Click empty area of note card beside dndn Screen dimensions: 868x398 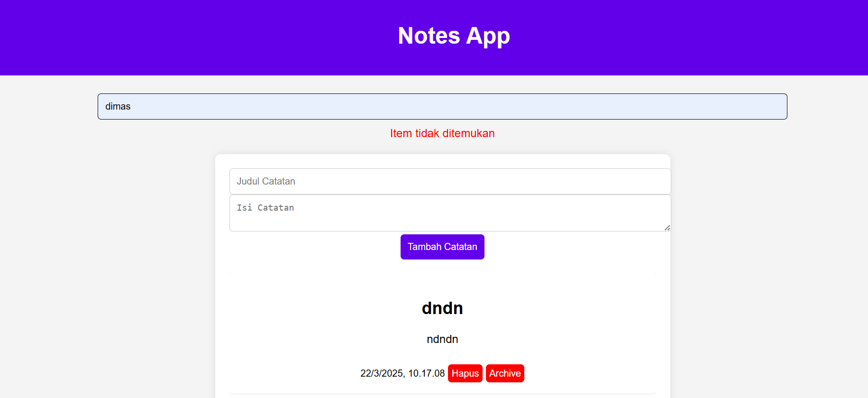[x=308, y=308]
